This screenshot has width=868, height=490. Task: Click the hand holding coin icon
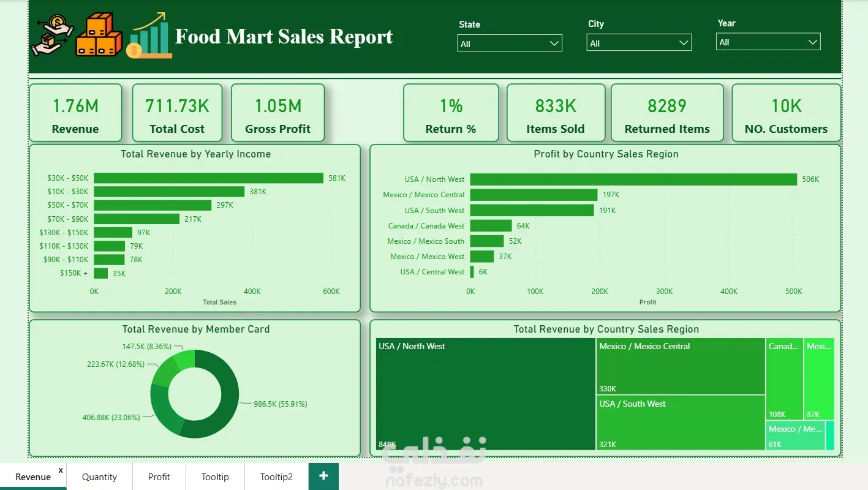tap(53, 36)
